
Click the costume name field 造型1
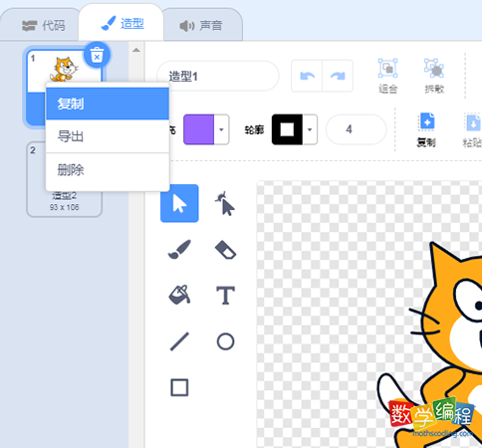tap(218, 77)
